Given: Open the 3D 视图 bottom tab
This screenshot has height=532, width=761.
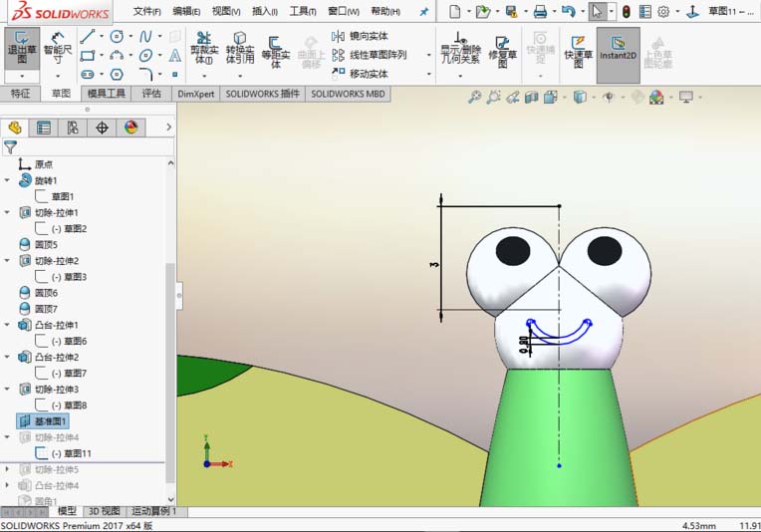Looking at the screenshot, I should 105,511.
